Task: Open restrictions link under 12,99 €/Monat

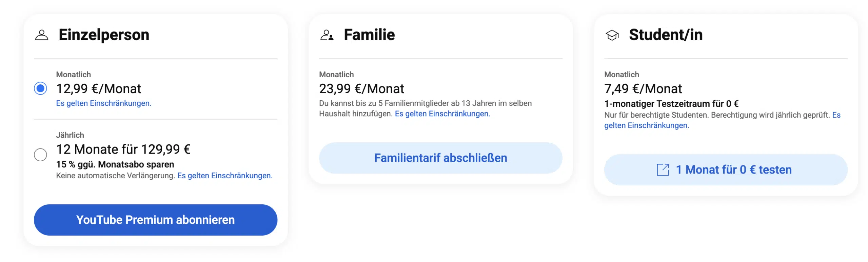Action: (x=104, y=103)
